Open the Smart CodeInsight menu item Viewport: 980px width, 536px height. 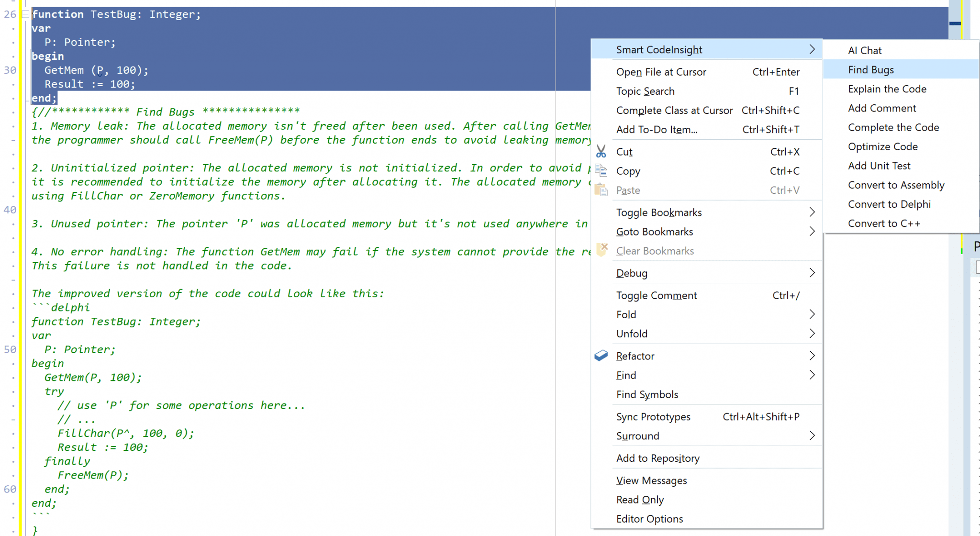(x=707, y=49)
